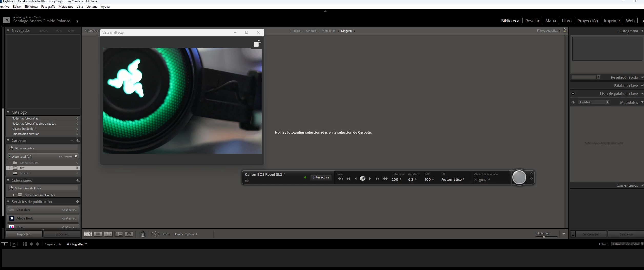Screen dimensions: 644x270
Task: Open the Metadatos menu in menu bar
Action: (66, 7)
